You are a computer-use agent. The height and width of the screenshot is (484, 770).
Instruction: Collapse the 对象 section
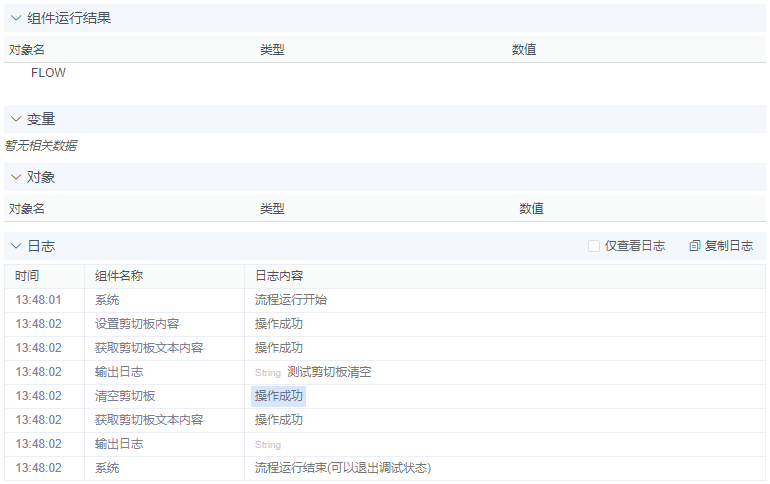16,177
